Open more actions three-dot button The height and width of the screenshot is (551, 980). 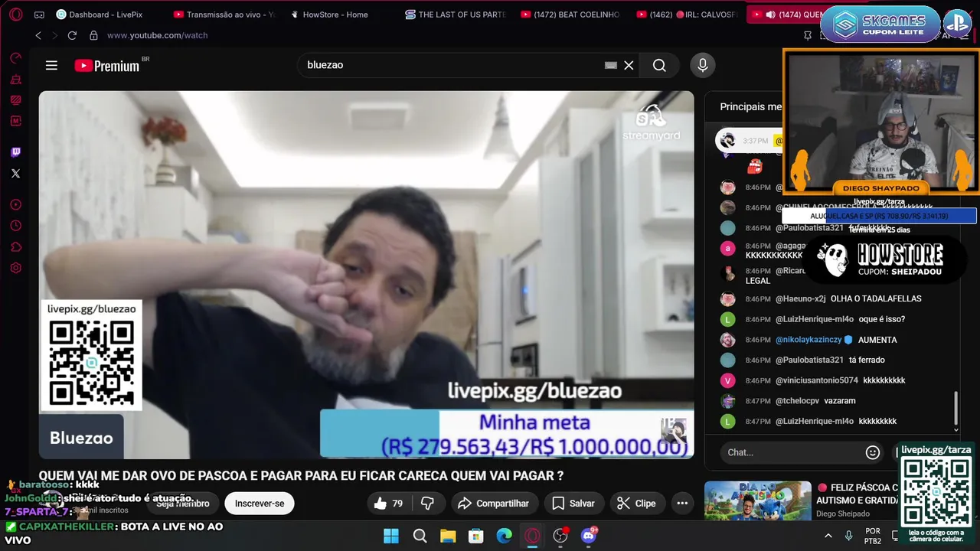click(x=682, y=504)
